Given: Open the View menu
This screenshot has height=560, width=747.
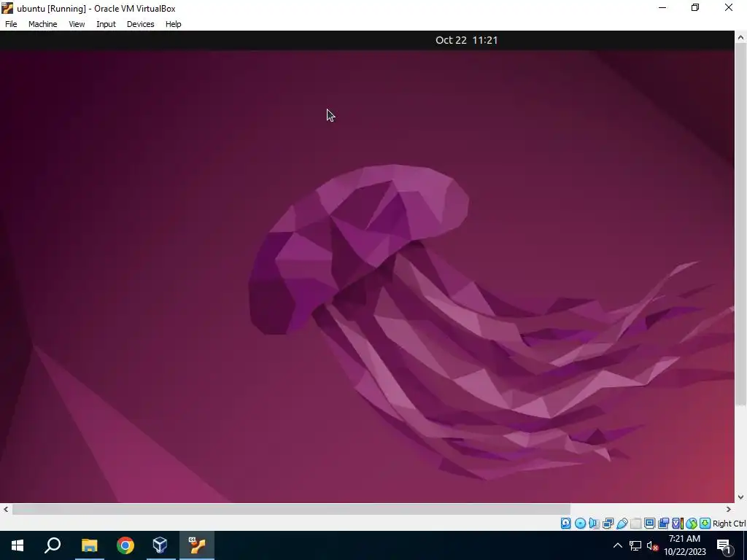Looking at the screenshot, I should pos(77,24).
